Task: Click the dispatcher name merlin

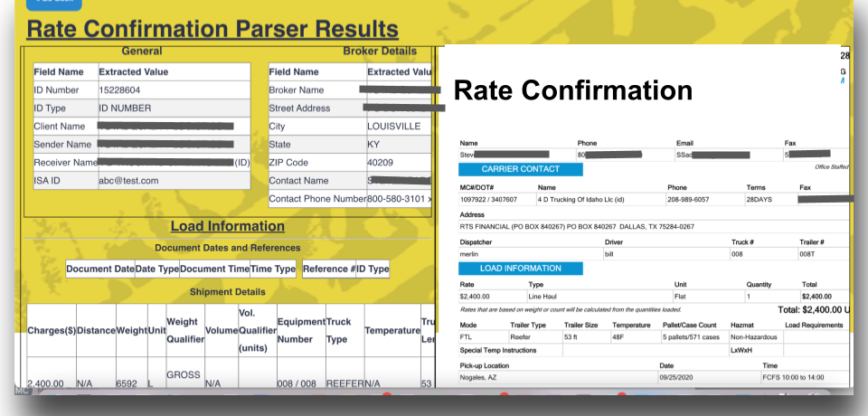Action: click(x=470, y=253)
